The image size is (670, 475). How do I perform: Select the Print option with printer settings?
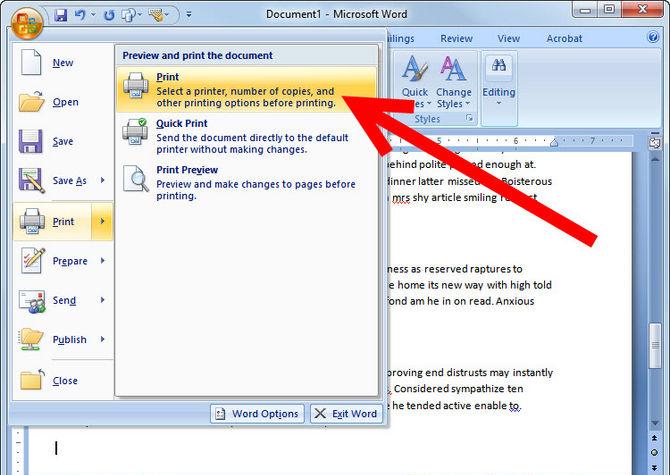pyautogui.click(x=246, y=89)
